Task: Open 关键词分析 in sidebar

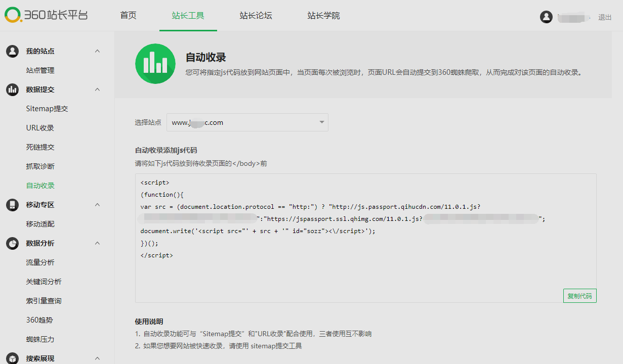Action: (x=44, y=282)
